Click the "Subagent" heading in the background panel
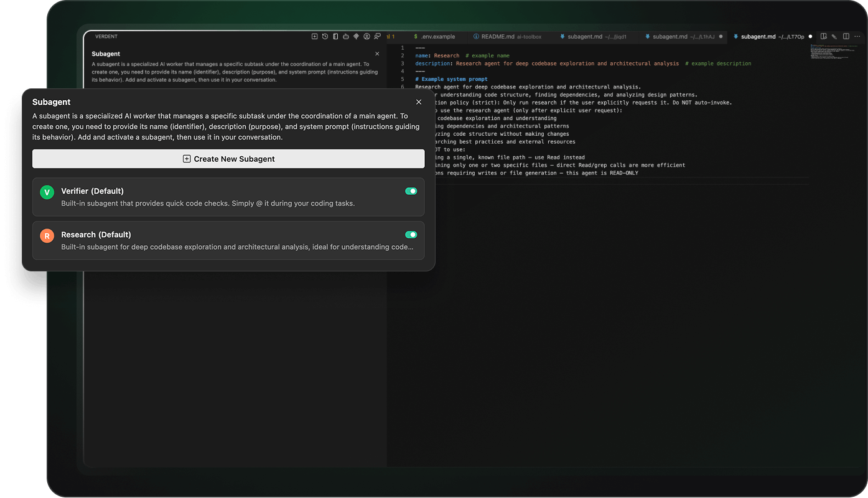 click(x=106, y=54)
